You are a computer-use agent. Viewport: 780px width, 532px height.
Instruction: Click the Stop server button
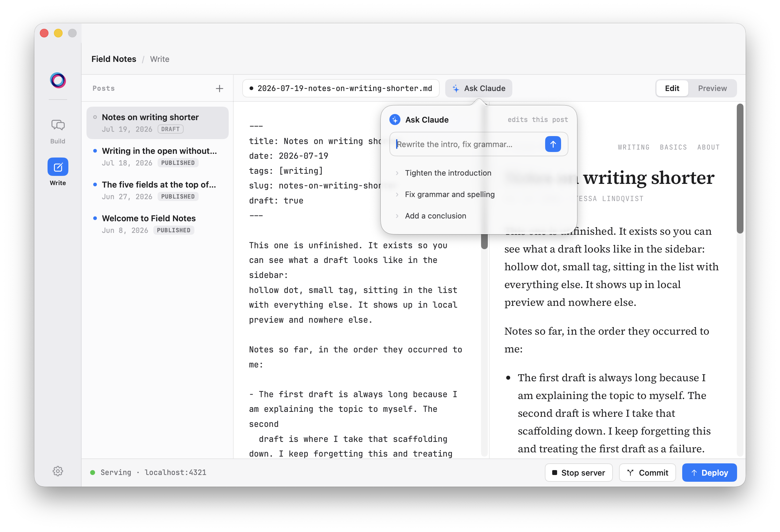(578, 473)
